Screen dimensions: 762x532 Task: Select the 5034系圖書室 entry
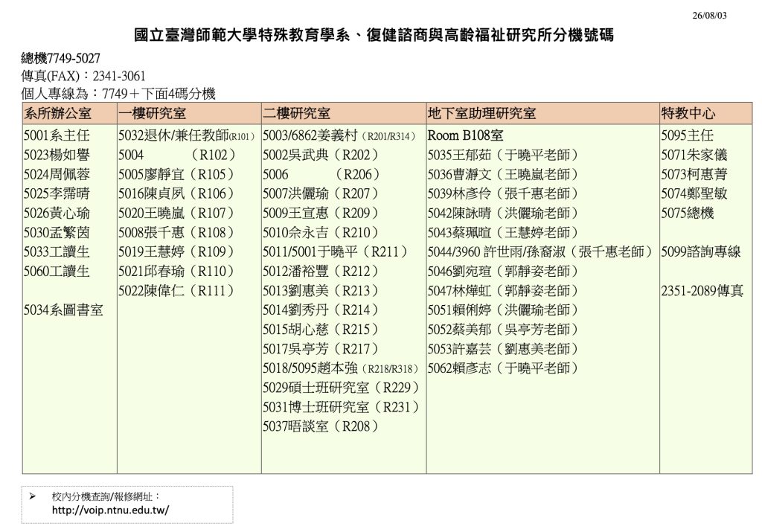[x=64, y=310]
